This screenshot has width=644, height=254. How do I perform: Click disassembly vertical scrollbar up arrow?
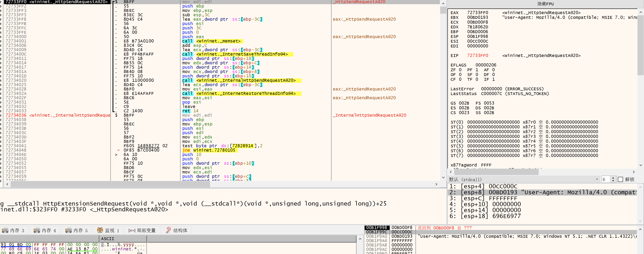click(443, 4)
